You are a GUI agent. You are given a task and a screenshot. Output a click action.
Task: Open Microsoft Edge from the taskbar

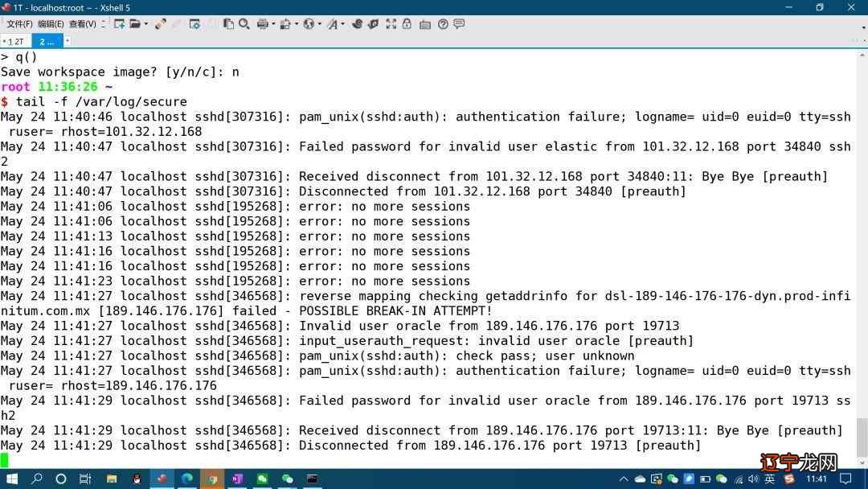click(186, 479)
